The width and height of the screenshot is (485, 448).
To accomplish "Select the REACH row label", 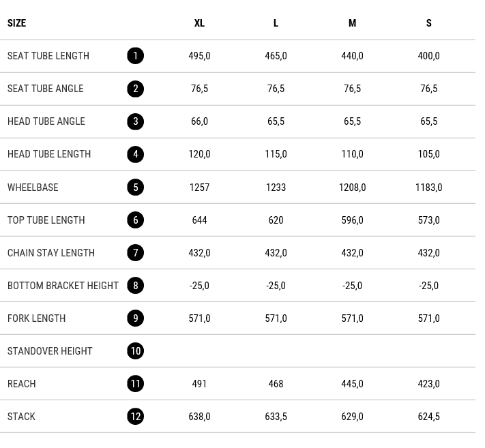I will [x=22, y=384].
